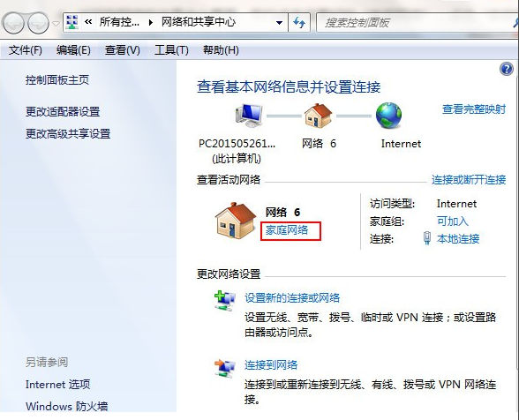519x420 pixels.
Task: Open the 家庭网络 link
Action: [287, 230]
